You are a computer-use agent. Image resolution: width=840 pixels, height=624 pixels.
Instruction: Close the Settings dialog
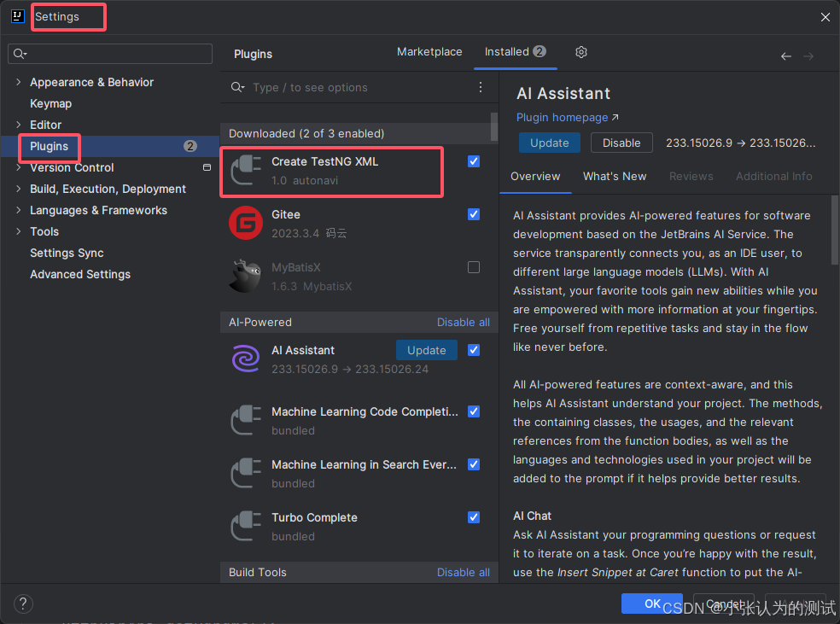(825, 17)
